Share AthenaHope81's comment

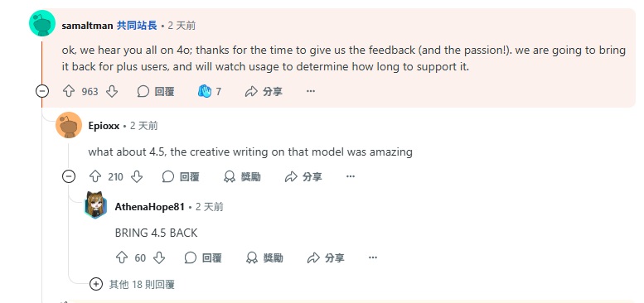(x=326, y=257)
